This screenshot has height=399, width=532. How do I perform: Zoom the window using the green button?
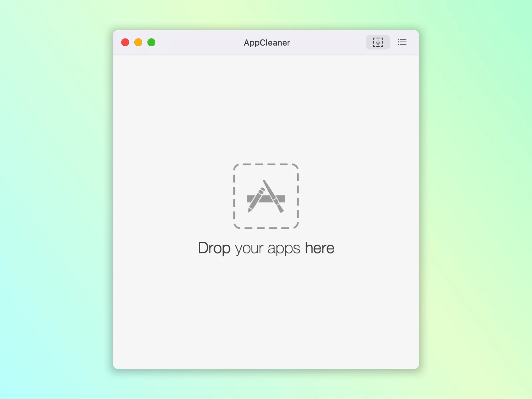pos(151,42)
